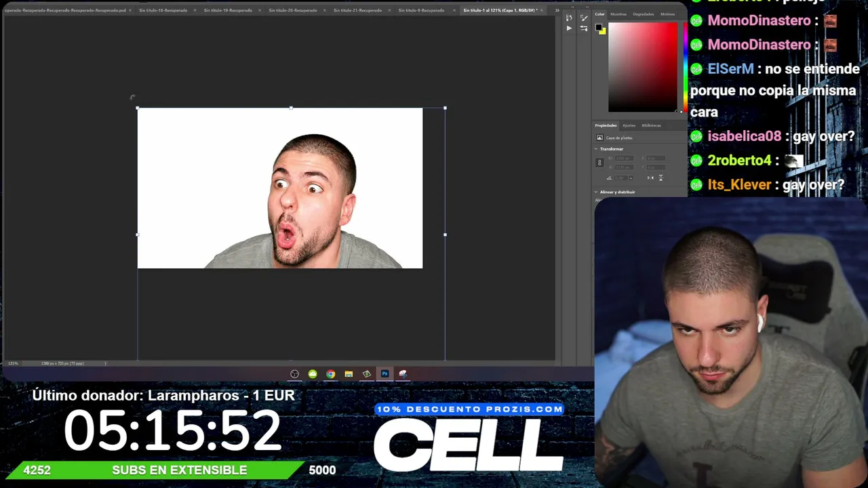868x488 pixels.
Task: Click the Capa de píxeles layer icon
Action: [x=599, y=138]
